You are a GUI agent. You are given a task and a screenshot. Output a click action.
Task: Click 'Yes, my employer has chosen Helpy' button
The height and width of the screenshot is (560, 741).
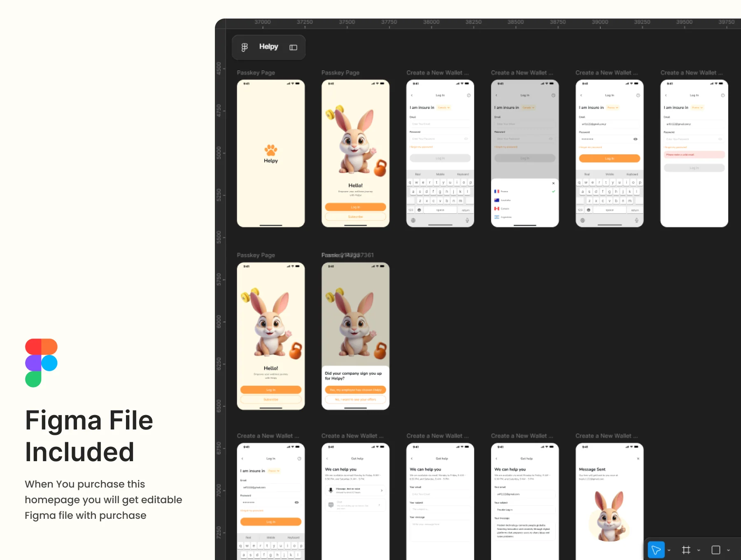pyautogui.click(x=355, y=390)
